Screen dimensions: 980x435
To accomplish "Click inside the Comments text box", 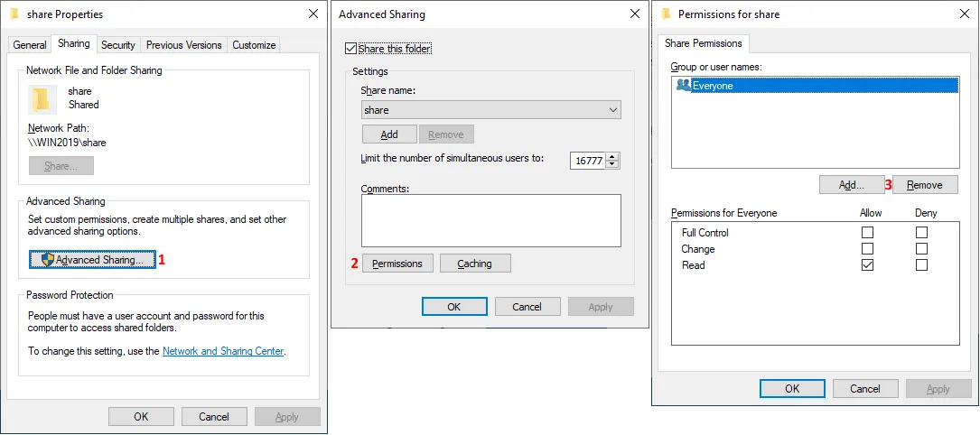I will click(490, 220).
